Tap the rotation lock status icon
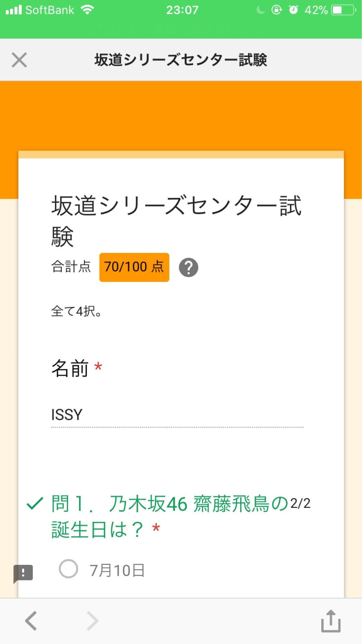This screenshot has width=362, height=644. tap(277, 10)
